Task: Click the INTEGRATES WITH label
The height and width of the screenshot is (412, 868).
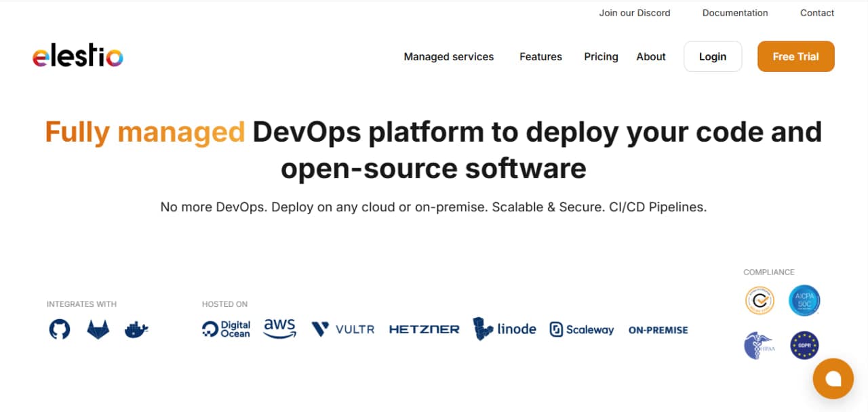Action: [81, 304]
